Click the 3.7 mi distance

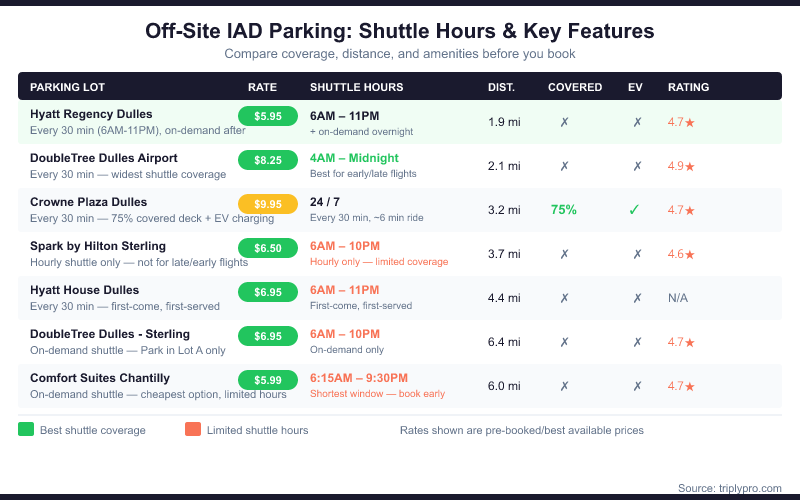[x=504, y=254]
